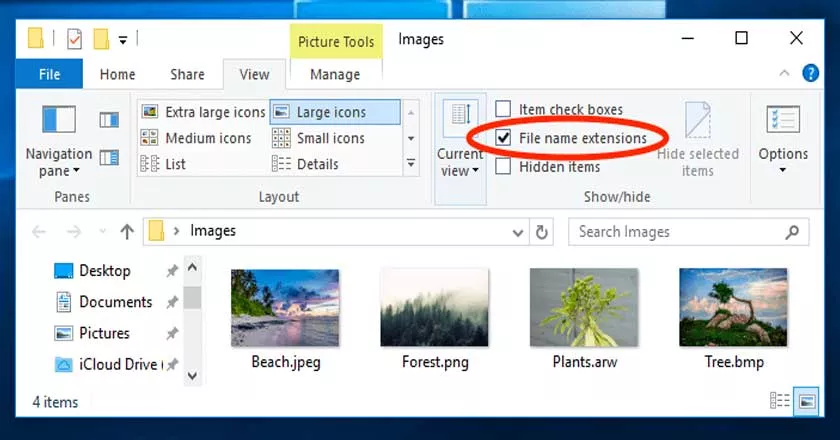
Task: Choose Details layout
Action: tap(305, 164)
